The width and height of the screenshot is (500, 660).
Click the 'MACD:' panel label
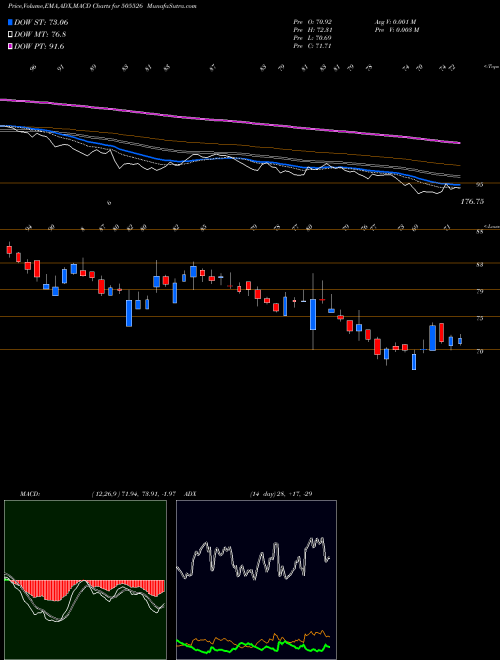tap(30, 494)
